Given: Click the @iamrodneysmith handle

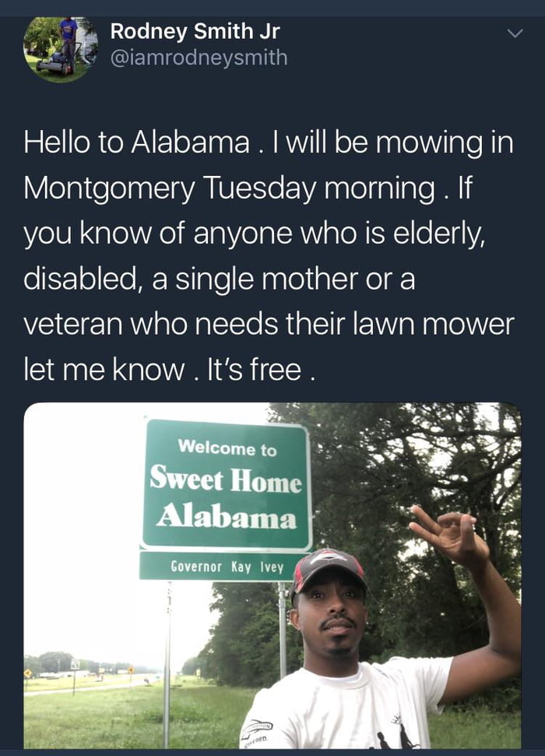Looking at the screenshot, I should pyautogui.click(x=199, y=58).
